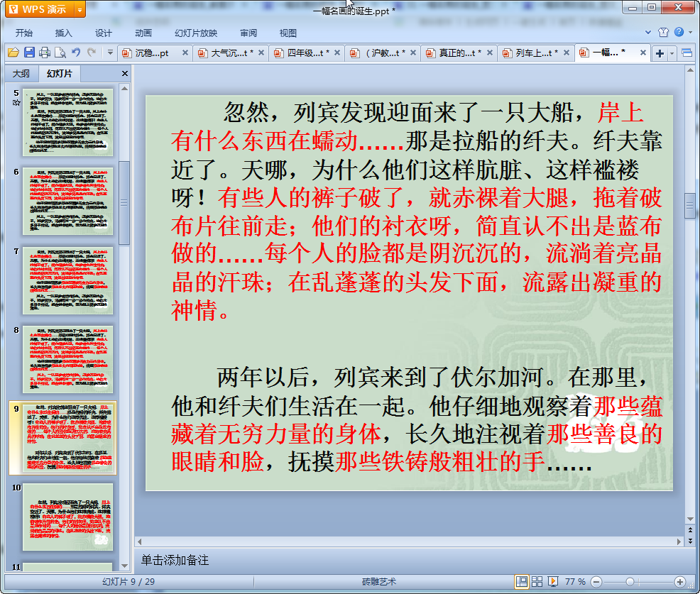Click the plus icon to add new document tab
The width and height of the screenshot is (700, 594).
(x=660, y=53)
